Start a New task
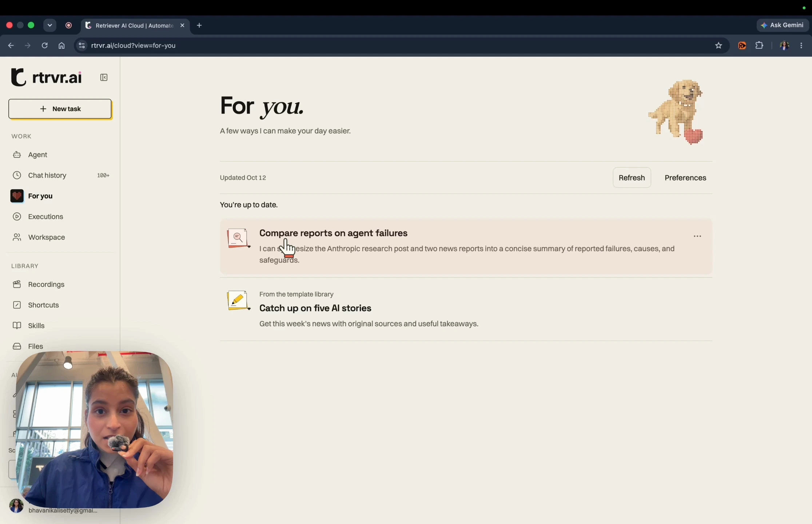 60,109
